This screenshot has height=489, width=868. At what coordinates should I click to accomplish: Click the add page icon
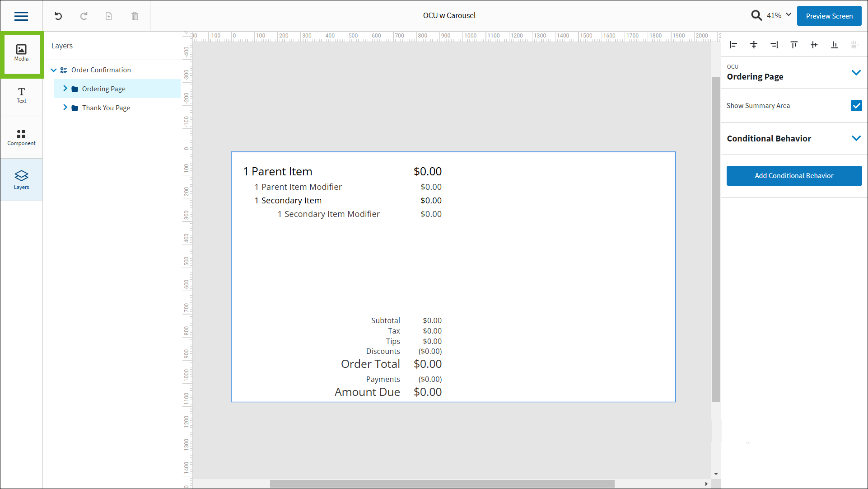[x=109, y=16]
